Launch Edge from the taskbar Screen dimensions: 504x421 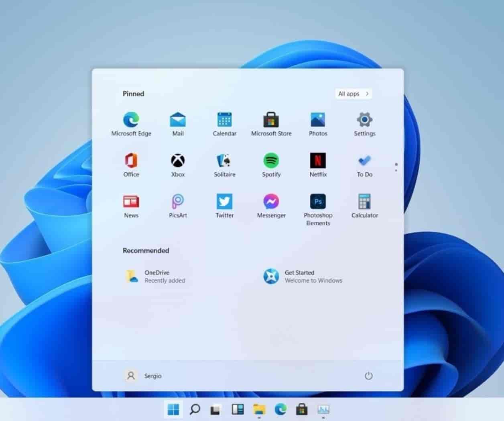click(x=280, y=409)
